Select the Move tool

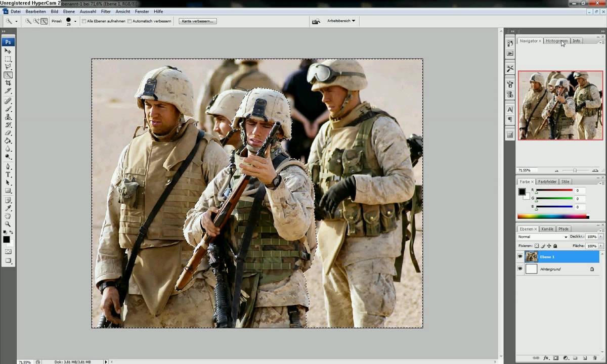[x=8, y=51]
